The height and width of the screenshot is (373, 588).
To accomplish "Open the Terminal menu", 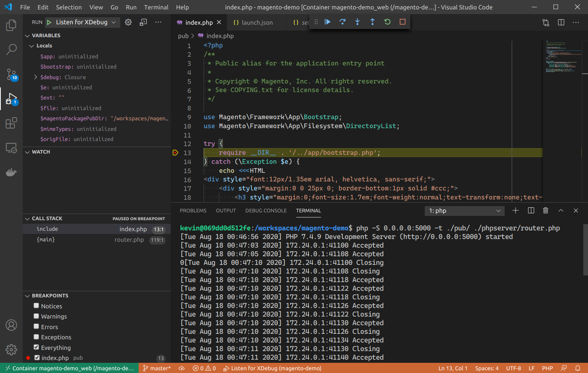I will click(x=156, y=7).
